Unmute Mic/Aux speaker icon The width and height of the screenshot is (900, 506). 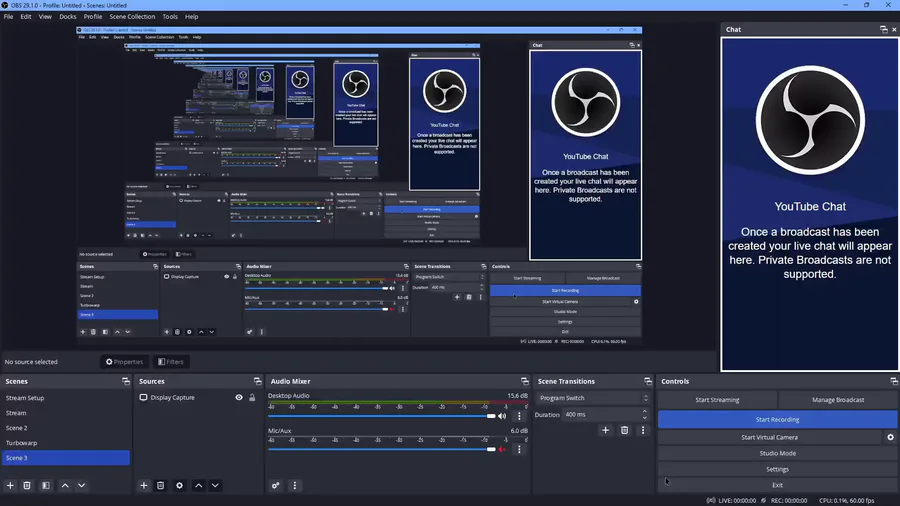tap(502, 449)
